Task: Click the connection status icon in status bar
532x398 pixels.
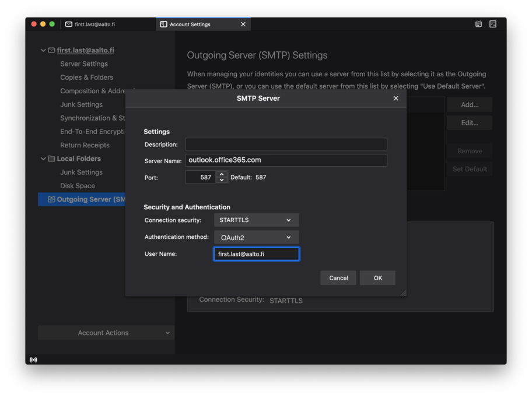Action: point(33,360)
